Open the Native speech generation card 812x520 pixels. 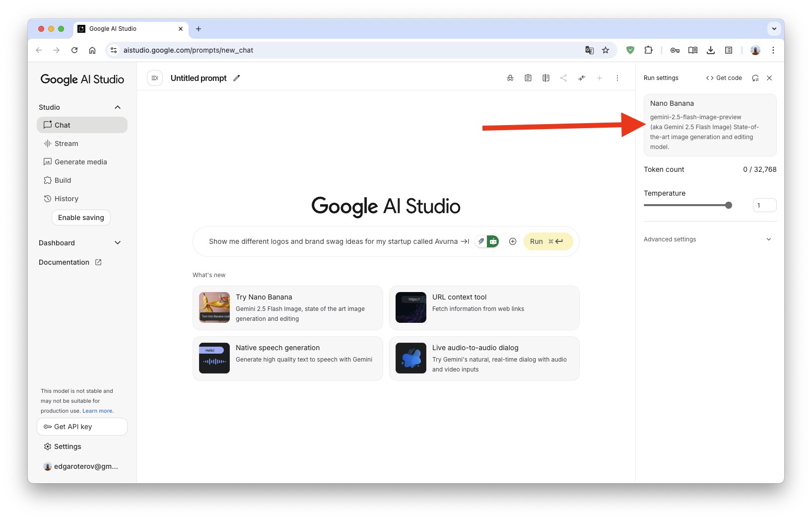288,359
